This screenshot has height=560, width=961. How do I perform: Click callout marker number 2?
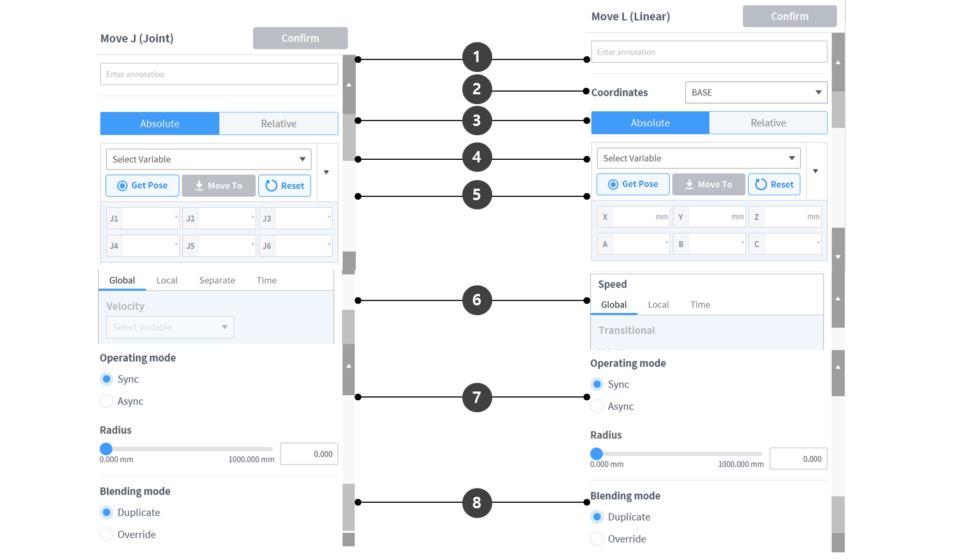pos(477,89)
